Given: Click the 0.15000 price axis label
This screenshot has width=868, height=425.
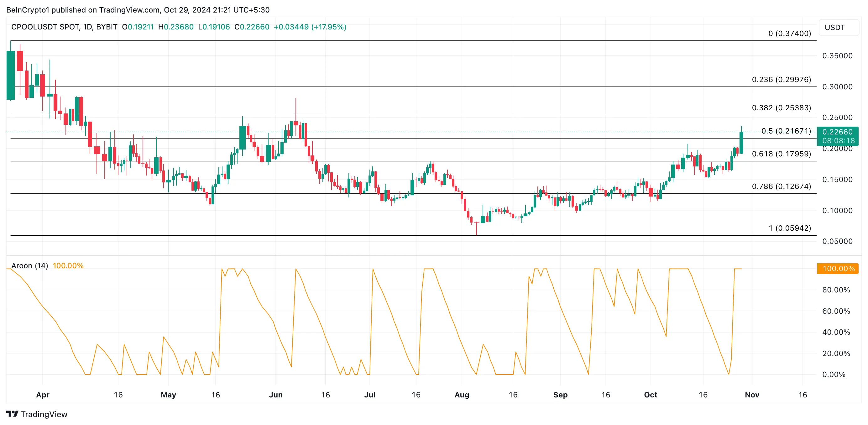Looking at the screenshot, I should (837, 180).
